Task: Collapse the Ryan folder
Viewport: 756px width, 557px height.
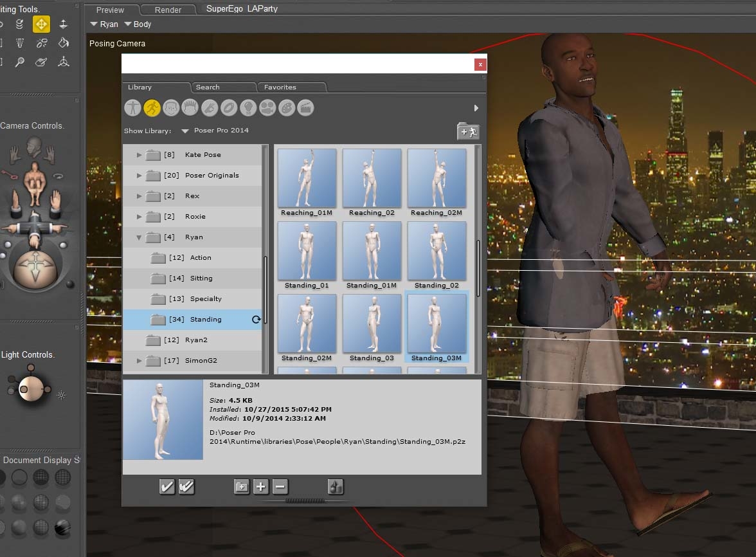Action: (x=139, y=237)
